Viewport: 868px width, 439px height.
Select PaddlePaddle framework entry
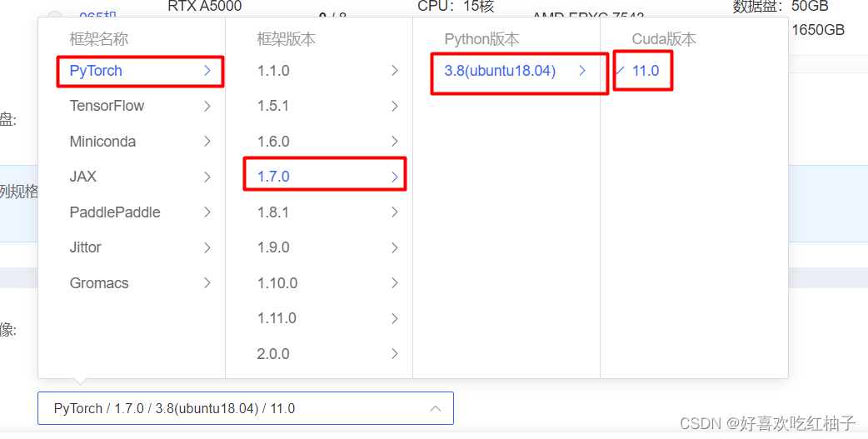pos(132,212)
